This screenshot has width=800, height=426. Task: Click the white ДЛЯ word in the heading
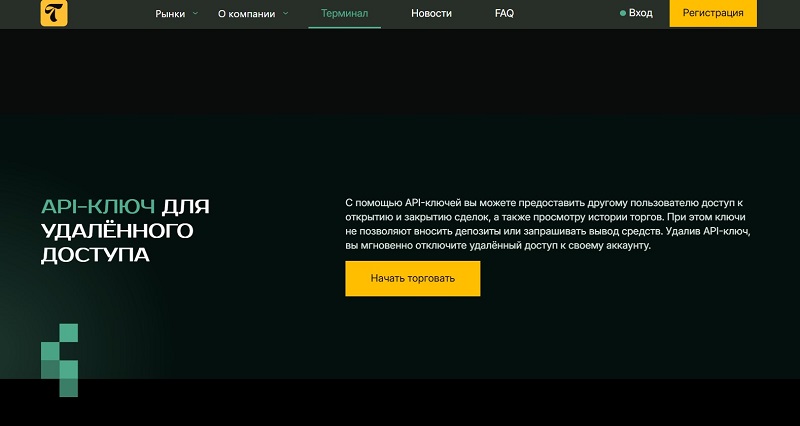[186, 206]
